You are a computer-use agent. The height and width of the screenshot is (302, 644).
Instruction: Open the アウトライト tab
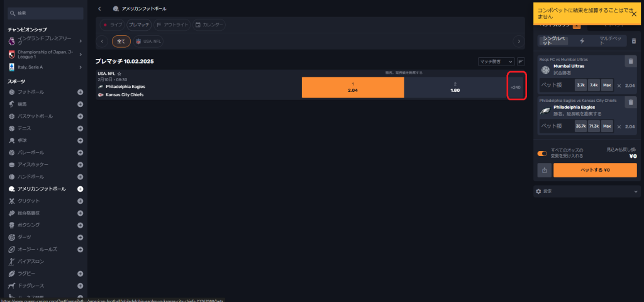click(172, 25)
